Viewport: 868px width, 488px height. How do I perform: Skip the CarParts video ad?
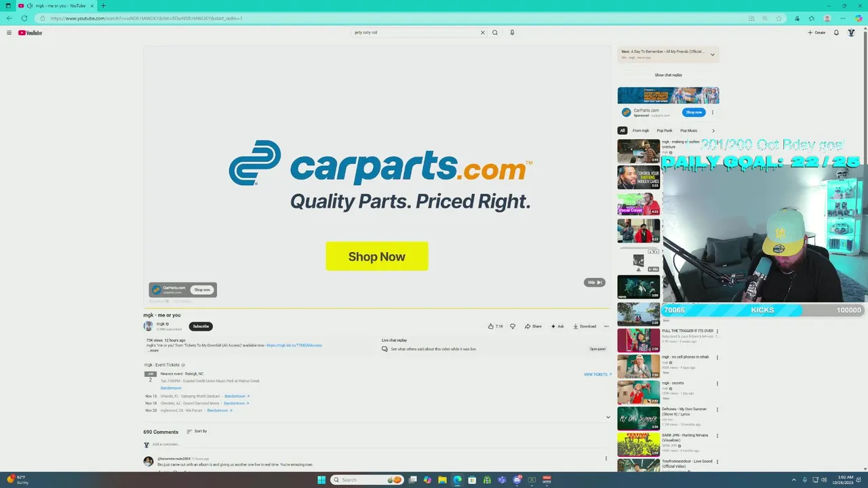pyautogui.click(x=594, y=282)
